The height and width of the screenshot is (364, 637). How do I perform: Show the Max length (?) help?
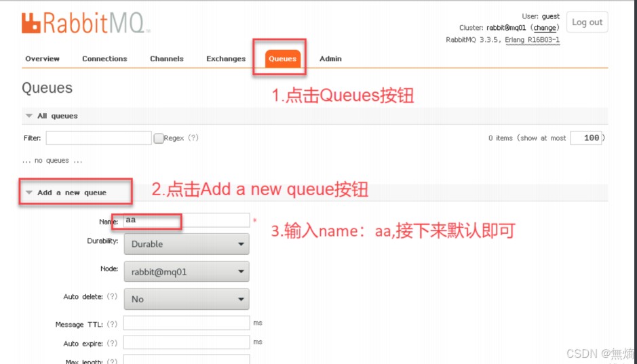pos(112,361)
